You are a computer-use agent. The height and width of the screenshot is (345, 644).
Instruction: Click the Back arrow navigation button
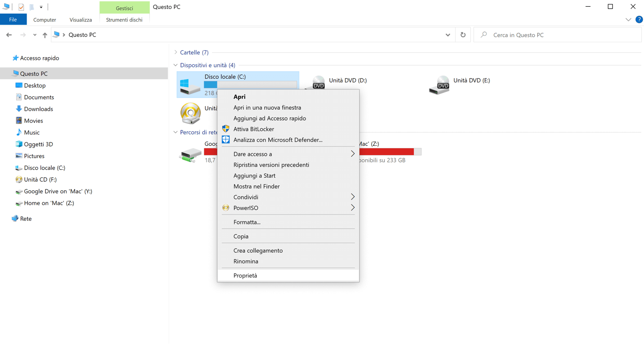click(x=9, y=35)
